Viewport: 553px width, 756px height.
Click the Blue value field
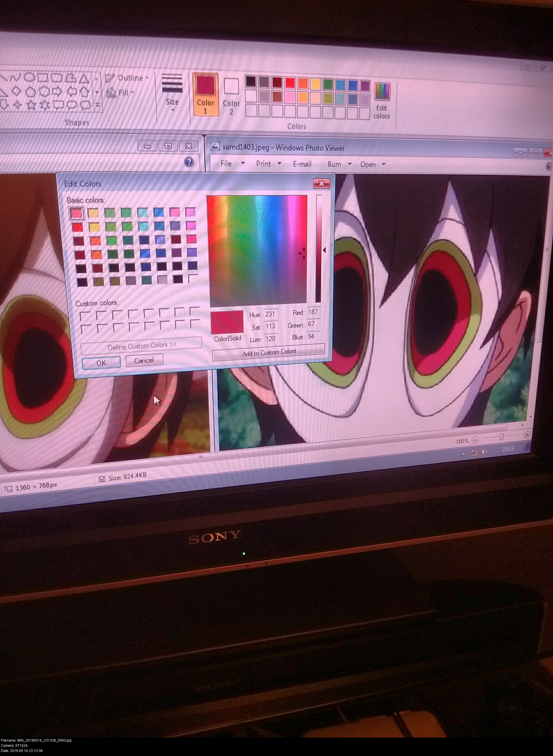pyautogui.click(x=314, y=336)
